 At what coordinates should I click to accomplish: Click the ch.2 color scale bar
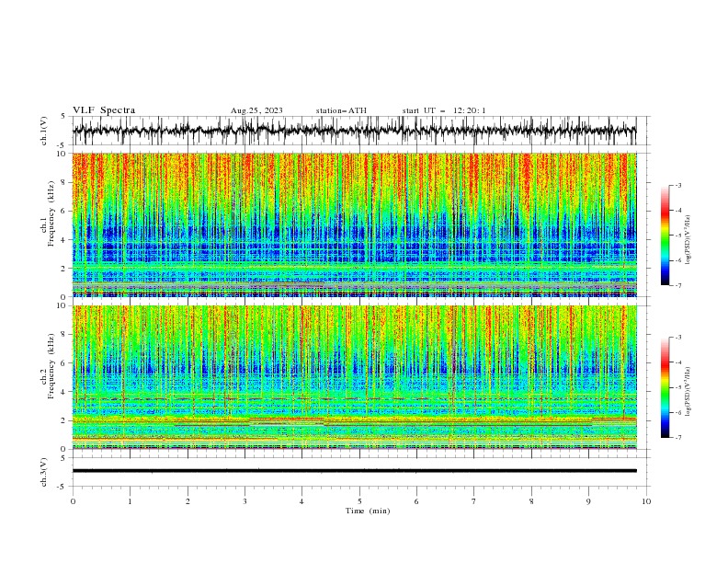pyautogui.click(x=665, y=387)
